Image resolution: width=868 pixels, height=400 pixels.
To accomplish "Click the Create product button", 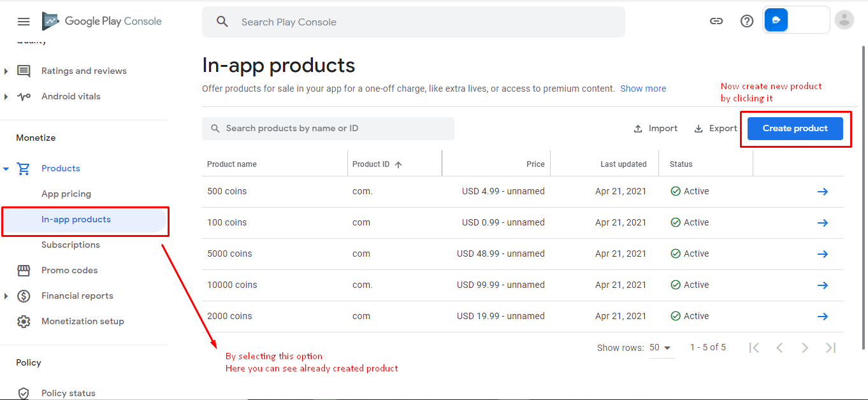I will 795,128.
